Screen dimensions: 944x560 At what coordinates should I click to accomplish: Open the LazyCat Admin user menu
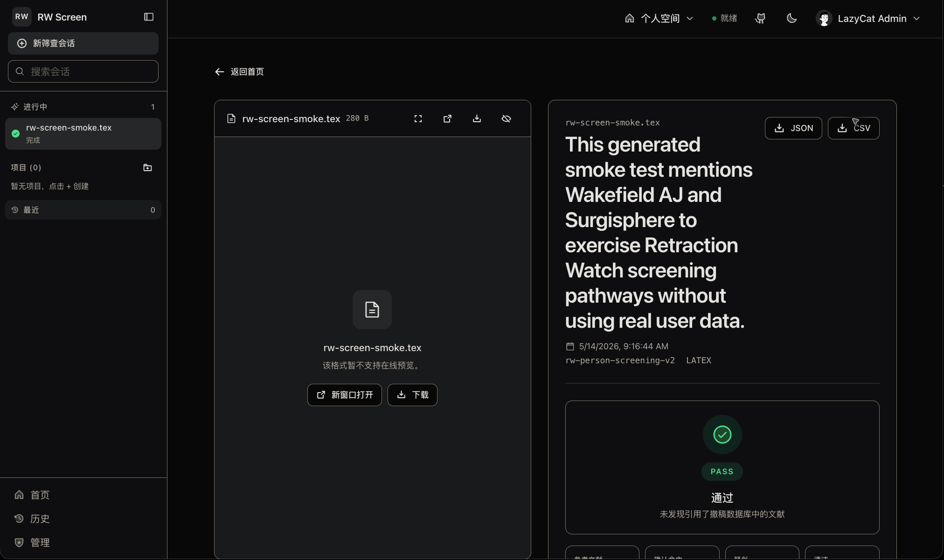click(x=868, y=18)
